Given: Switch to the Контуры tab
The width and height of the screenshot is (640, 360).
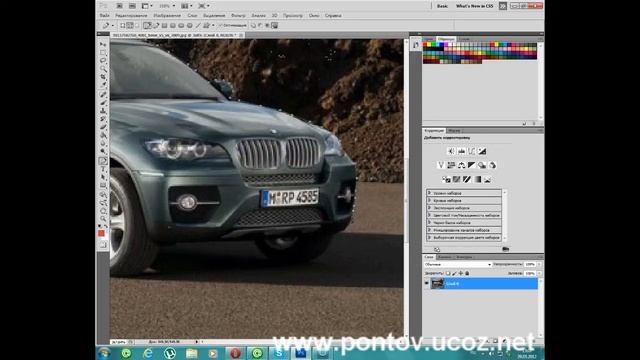Looking at the screenshot, I should point(464,257).
